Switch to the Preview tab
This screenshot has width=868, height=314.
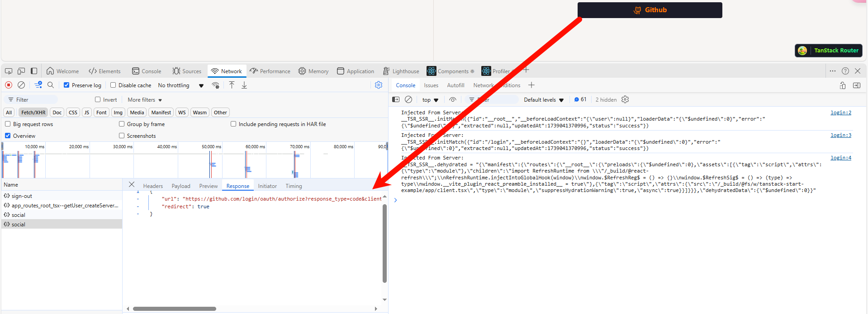point(209,186)
